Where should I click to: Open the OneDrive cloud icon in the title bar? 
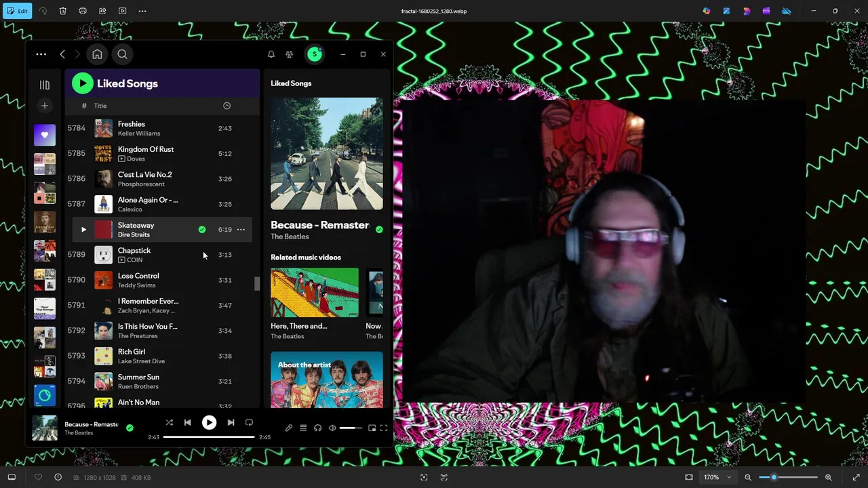(787, 11)
